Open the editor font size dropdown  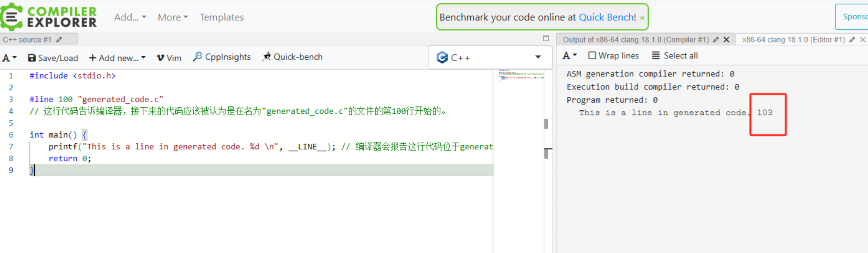point(9,58)
